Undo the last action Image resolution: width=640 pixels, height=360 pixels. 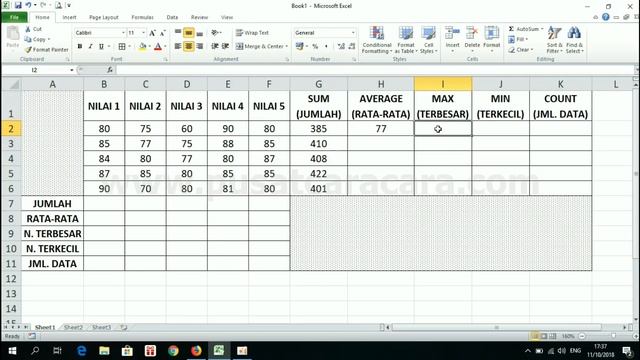tap(28, 5)
